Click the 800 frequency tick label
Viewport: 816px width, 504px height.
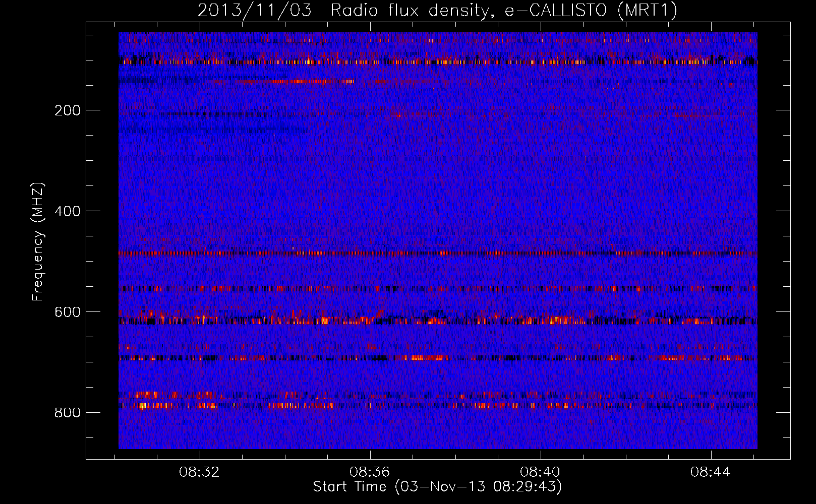[68, 413]
